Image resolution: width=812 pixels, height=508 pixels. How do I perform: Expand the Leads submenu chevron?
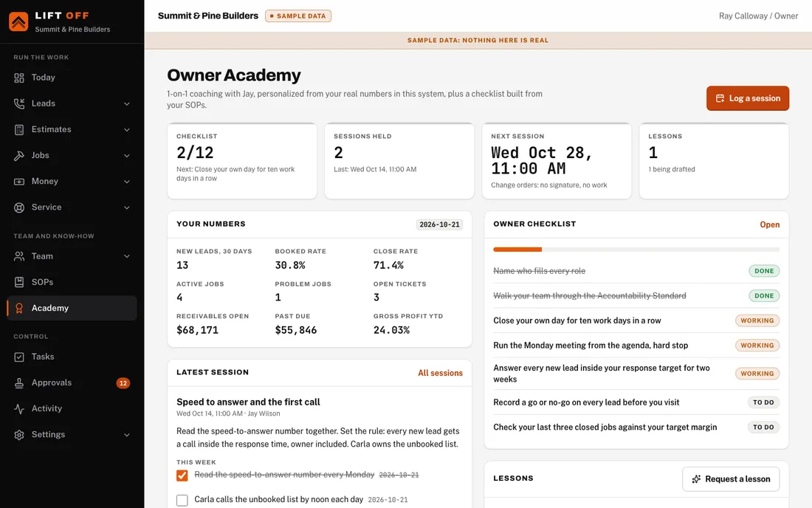coord(127,103)
